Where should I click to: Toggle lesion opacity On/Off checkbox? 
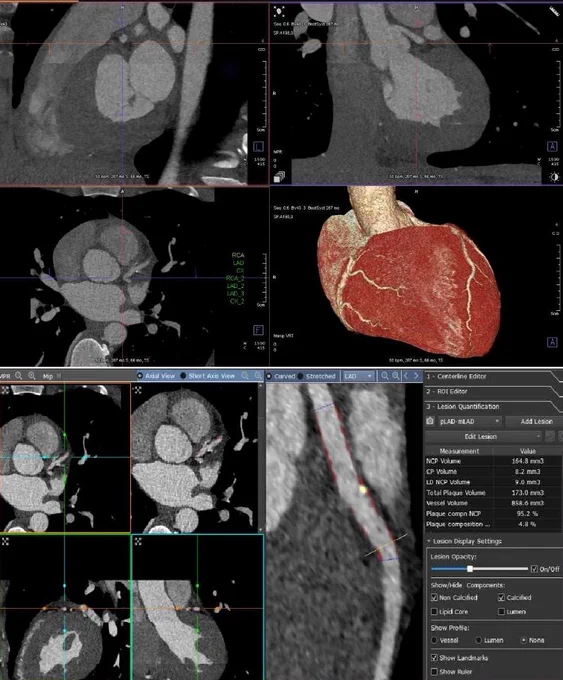click(534, 569)
